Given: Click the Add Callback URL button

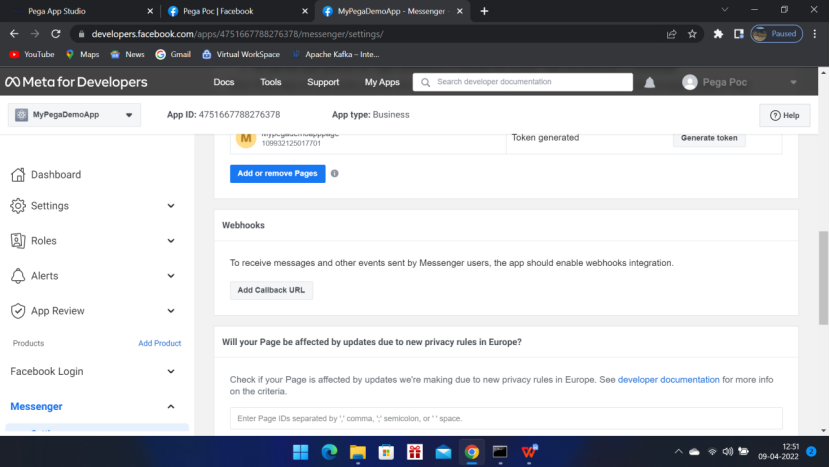Looking at the screenshot, I should tap(271, 290).
